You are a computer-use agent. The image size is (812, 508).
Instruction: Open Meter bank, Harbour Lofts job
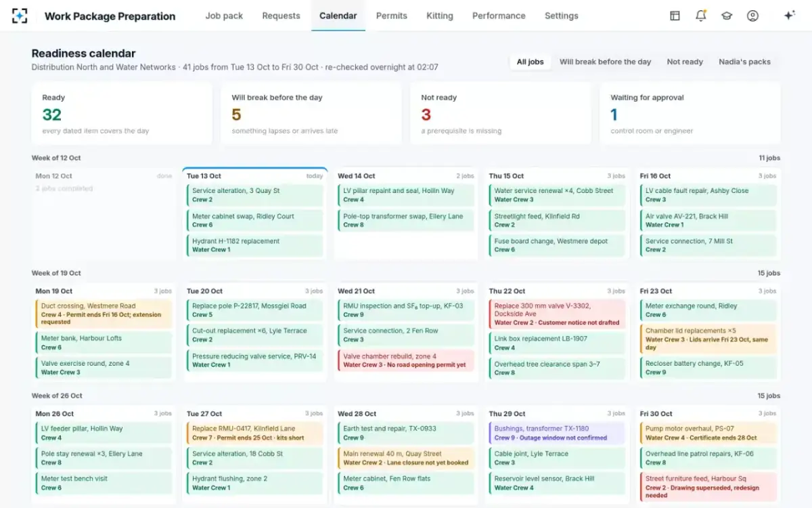[104, 343]
